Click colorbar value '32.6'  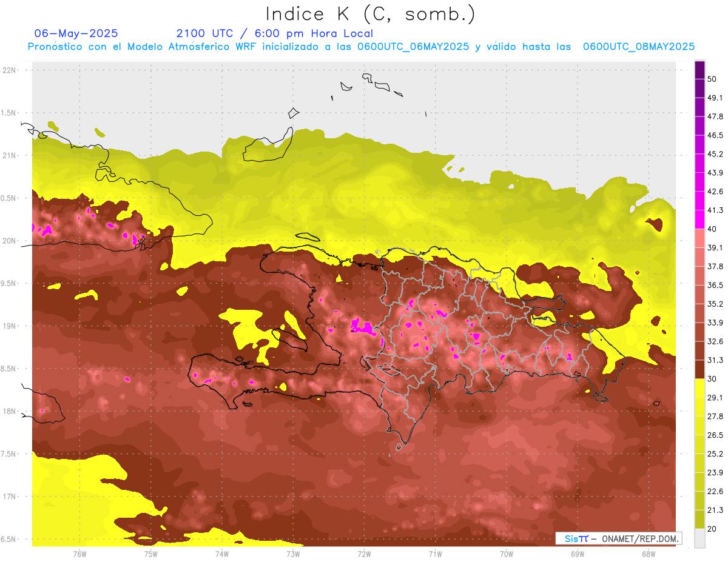tap(715, 341)
